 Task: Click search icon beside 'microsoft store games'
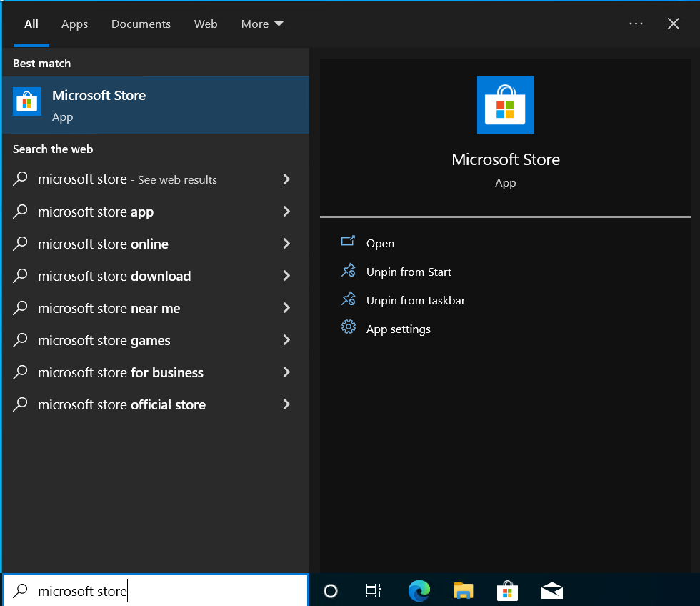click(21, 340)
